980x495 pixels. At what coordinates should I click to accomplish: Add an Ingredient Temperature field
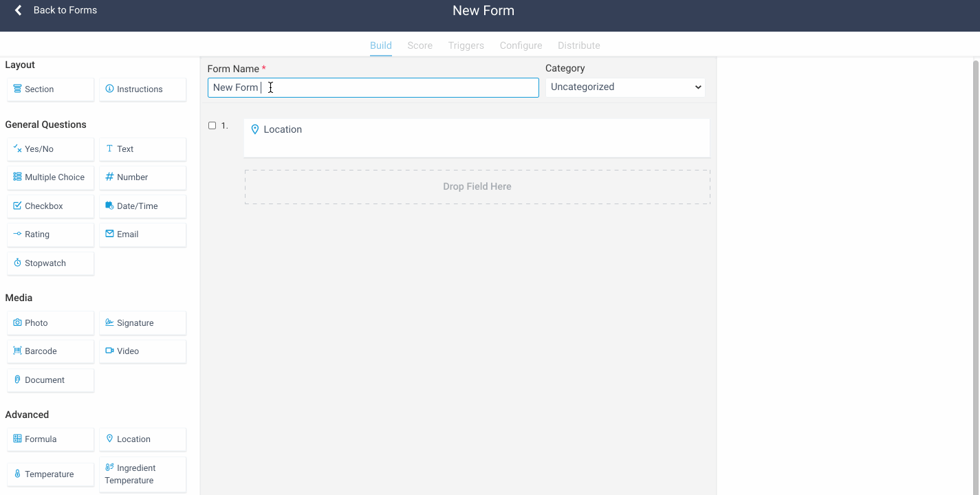pos(142,474)
